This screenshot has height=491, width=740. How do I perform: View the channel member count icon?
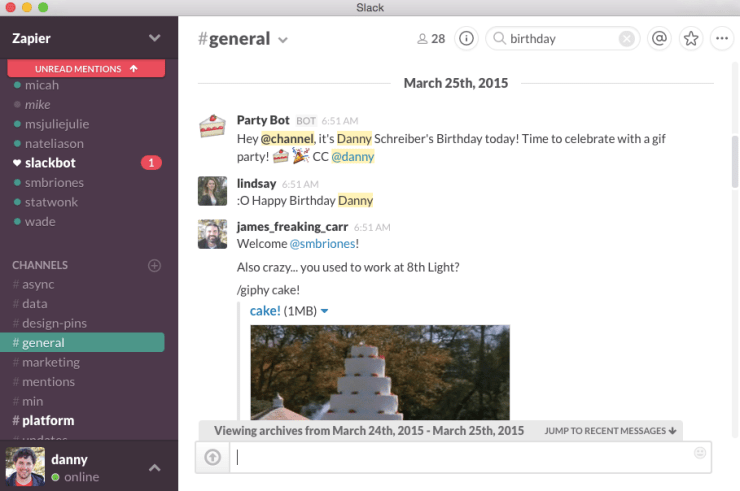point(431,39)
